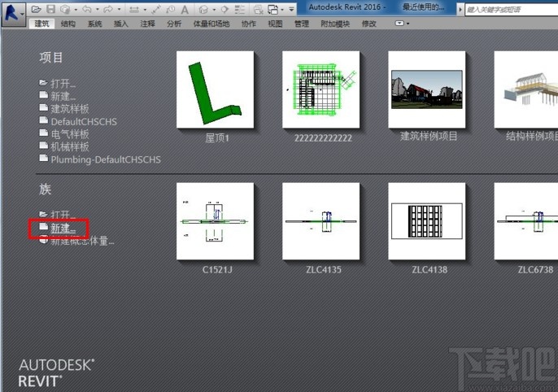Image resolution: width=558 pixels, height=392 pixels.
Task: Click the Undo arrow icon
Action: (x=87, y=9)
